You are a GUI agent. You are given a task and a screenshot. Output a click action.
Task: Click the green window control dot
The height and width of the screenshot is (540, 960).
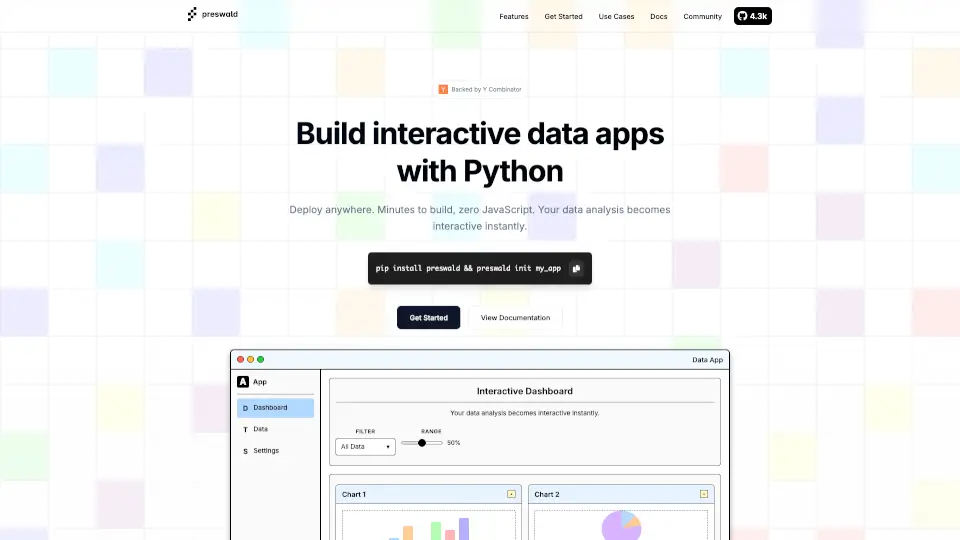click(261, 359)
